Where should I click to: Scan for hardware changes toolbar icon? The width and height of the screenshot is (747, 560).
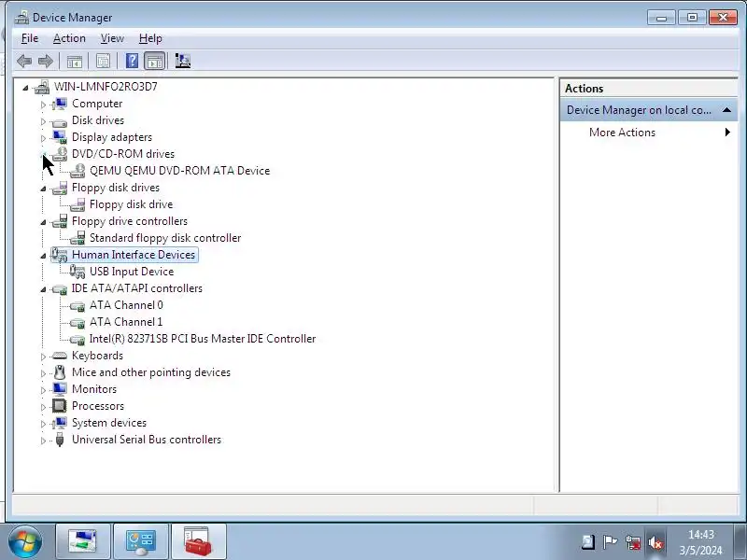[182, 61]
